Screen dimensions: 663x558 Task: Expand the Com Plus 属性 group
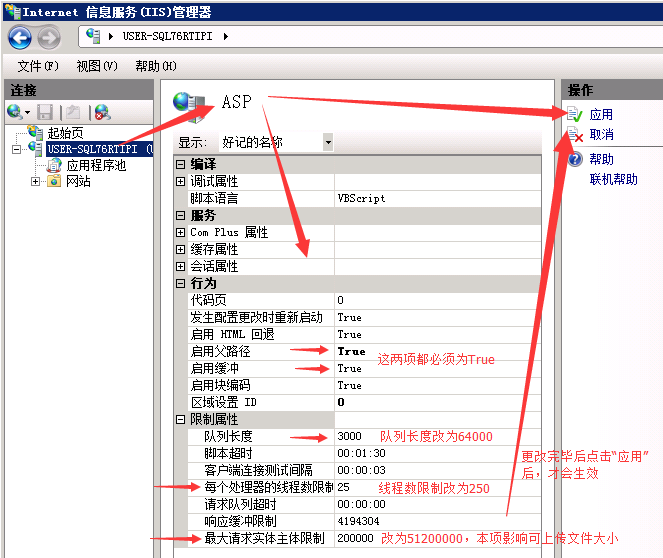181,232
